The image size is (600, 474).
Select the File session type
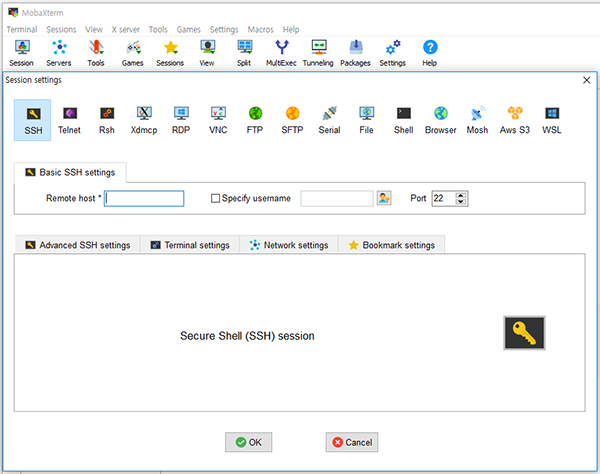(x=367, y=120)
